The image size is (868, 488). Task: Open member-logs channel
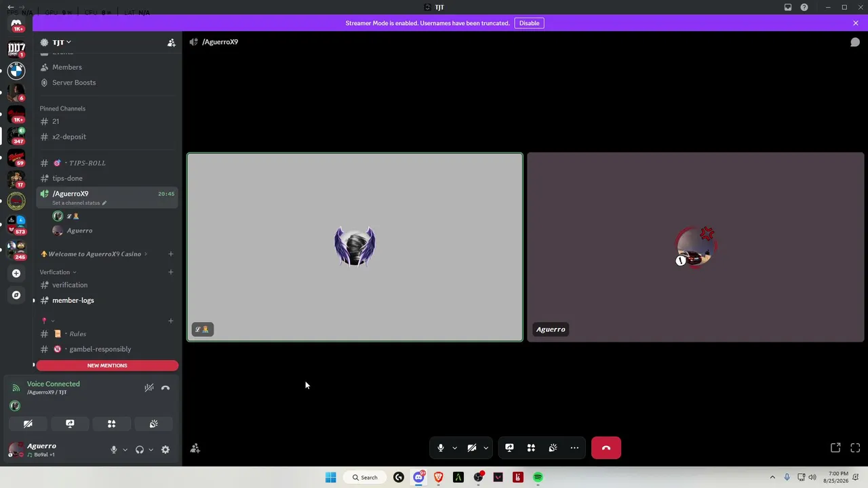(x=106, y=300)
